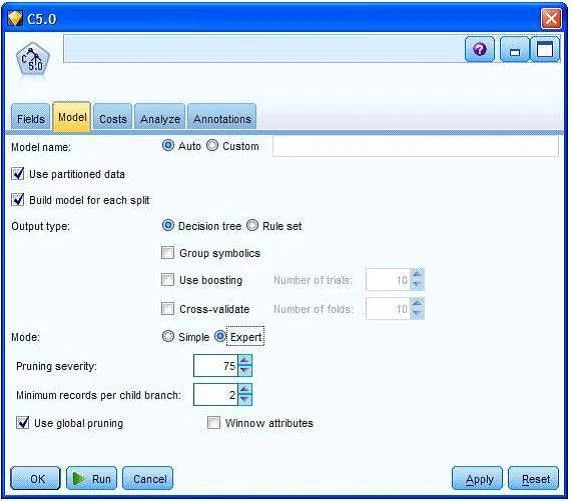Click the C5.0 node pentagon icon
Image resolution: width=572 pixels, height=502 pixels.
(x=32, y=59)
